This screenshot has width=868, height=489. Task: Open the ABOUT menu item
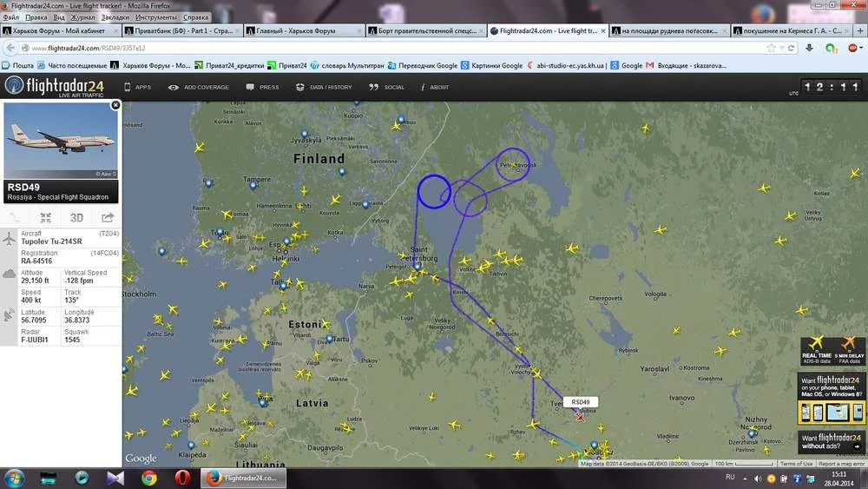(435, 87)
